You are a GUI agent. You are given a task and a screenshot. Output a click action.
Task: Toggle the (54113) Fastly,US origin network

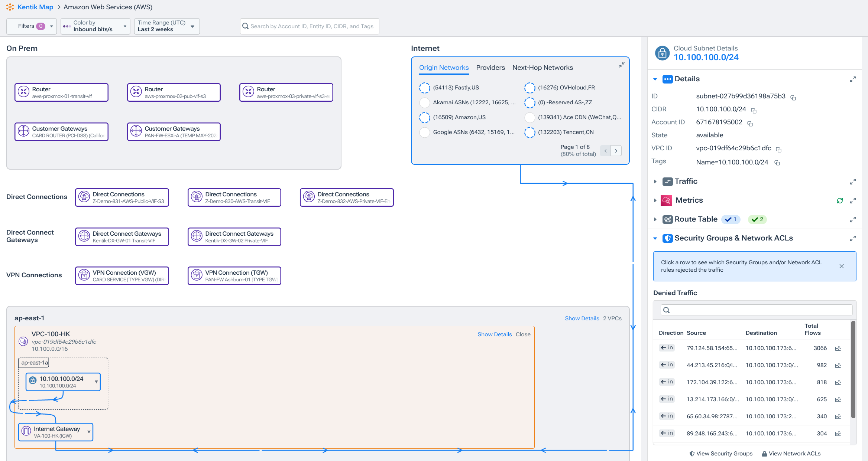[x=425, y=88]
